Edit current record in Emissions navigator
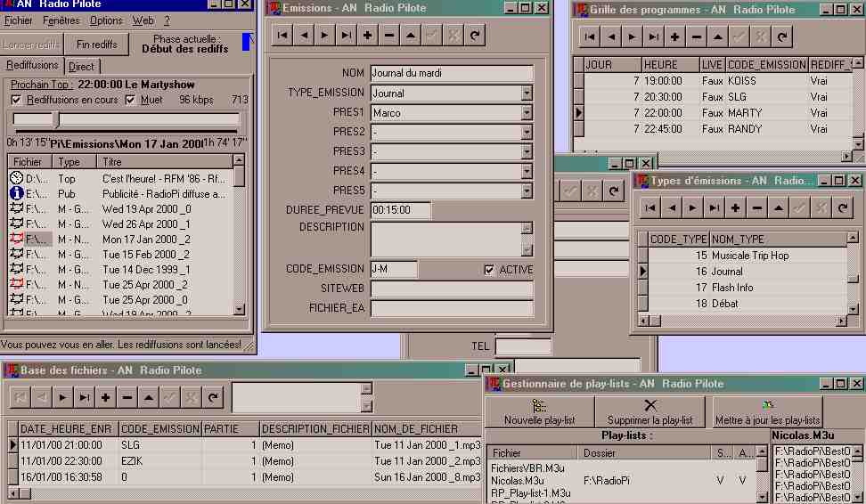Screen dimensions: 866x504 pyautogui.click(x=411, y=36)
